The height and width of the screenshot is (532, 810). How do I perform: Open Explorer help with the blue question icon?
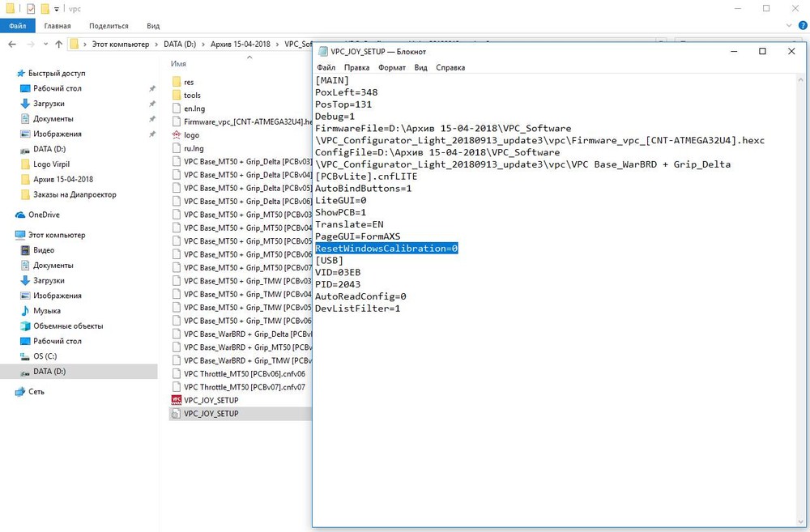pos(803,25)
